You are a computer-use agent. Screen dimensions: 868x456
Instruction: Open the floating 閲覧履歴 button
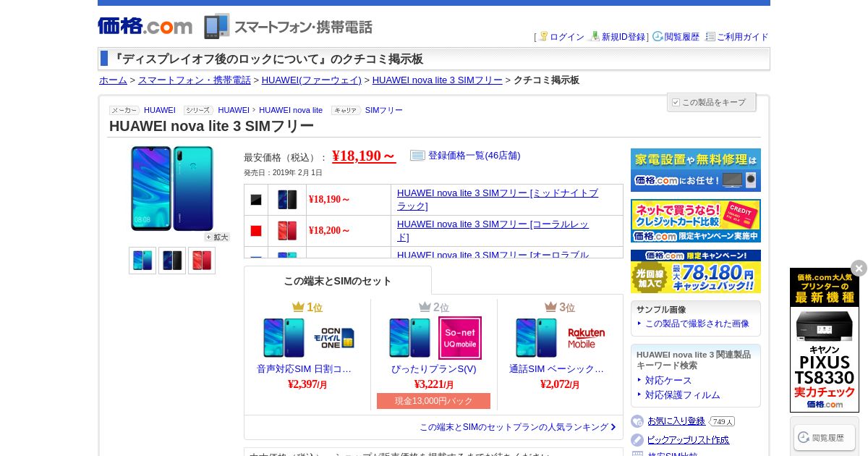click(x=825, y=437)
